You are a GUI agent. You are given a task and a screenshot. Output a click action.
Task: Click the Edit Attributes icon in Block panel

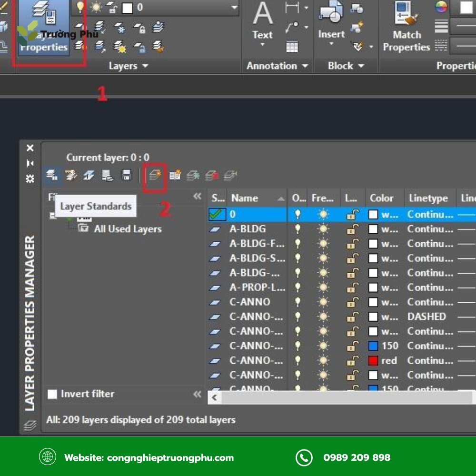(358, 47)
